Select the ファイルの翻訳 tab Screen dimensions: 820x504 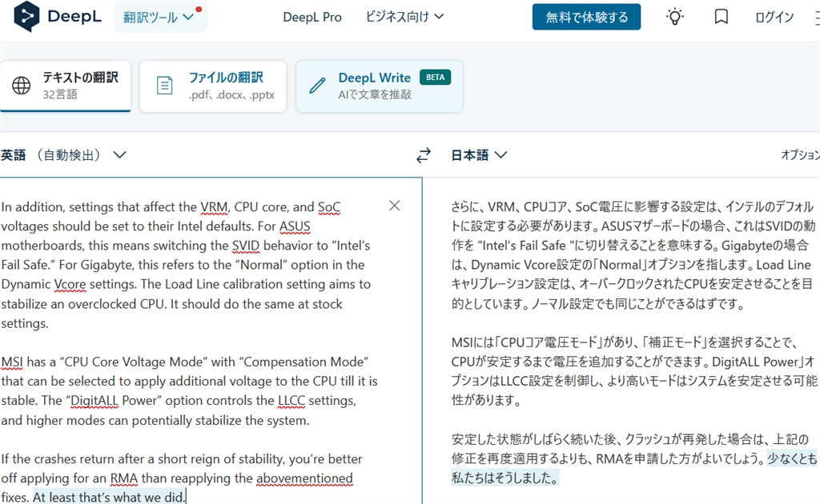click(x=213, y=86)
